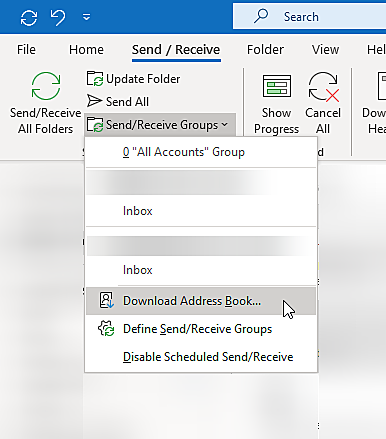Screen dimensions: 386x439
Task: Click Send All in the ribbon
Action: 118,102
